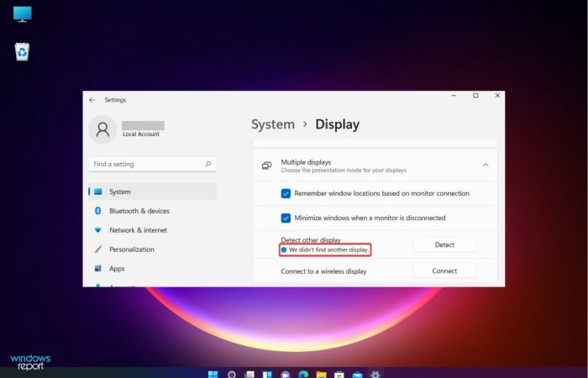The width and height of the screenshot is (588, 378).
Task: Click the Settings gear in the taskbar
Action: (x=375, y=375)
